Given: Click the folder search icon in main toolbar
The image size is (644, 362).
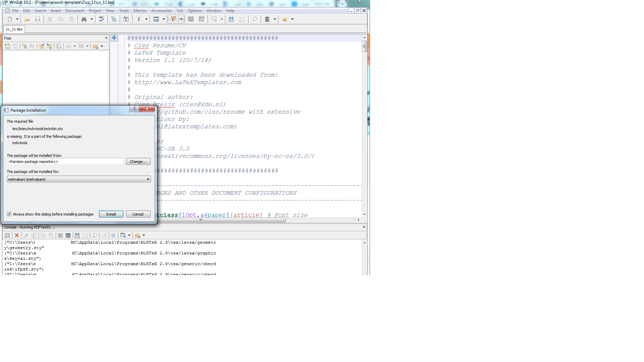Looking at the screenshot, I should [x=284, y=19].
